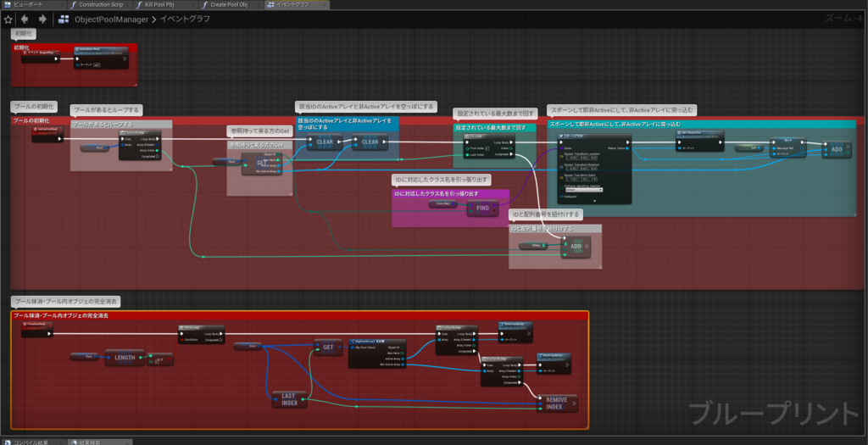Image resolution: width=868 pixels, height=445 pixels.
Task: Select the ADD node in IDと配列番号を紐付けする
Action: [x=576, y=247]
